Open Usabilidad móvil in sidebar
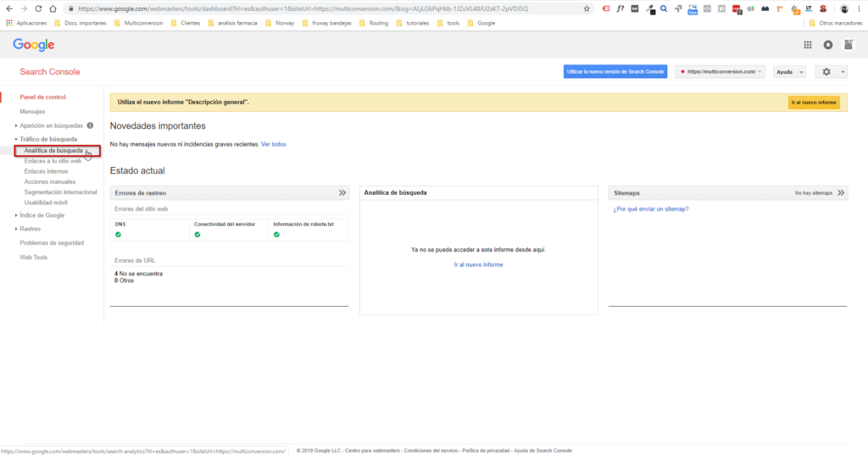The width and height of the screenshot is (868, 455). 46,203
